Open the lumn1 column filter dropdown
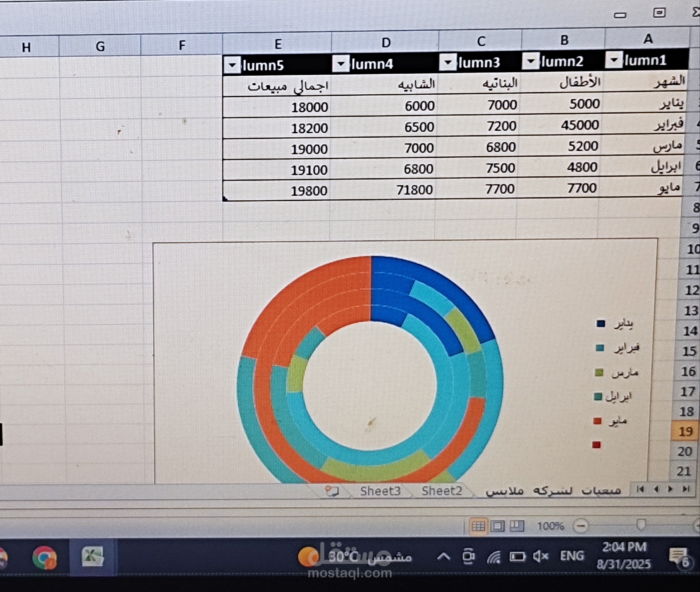The width and height of the screenshot is (700, 592). (x=614, y=60)
